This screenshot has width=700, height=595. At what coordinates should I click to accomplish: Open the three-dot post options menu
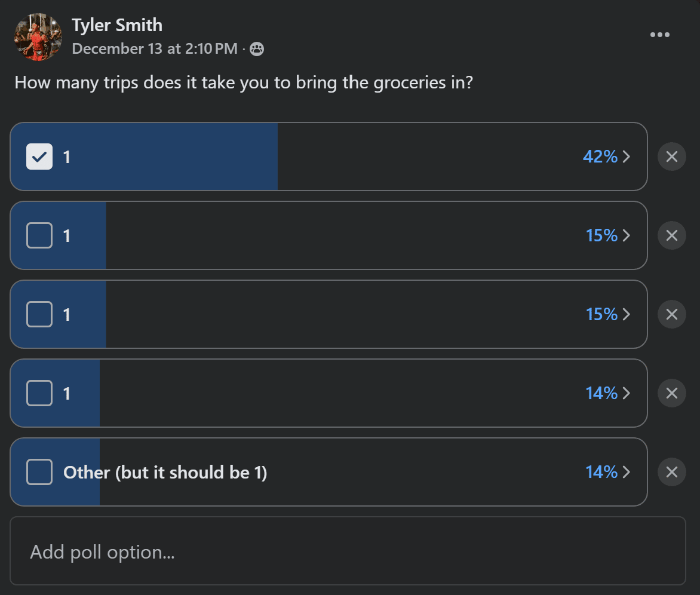(x=659, y=35)
